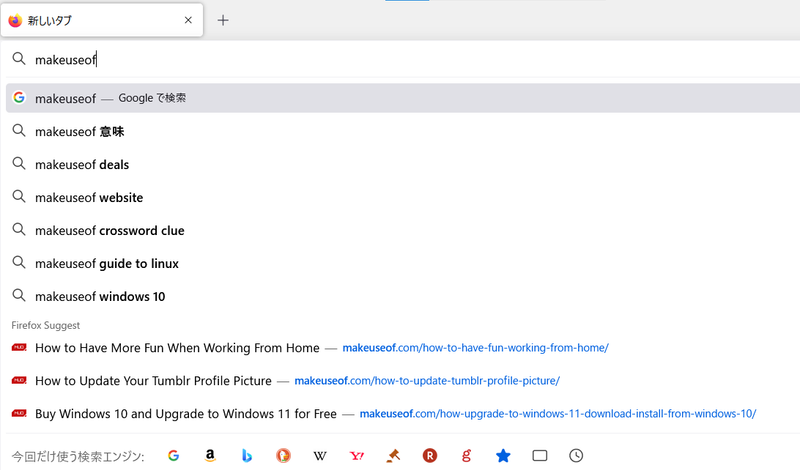This screenshot has height=470, width=800.
Task: Search with Google one-off engine icon
Action: point(173,456)
